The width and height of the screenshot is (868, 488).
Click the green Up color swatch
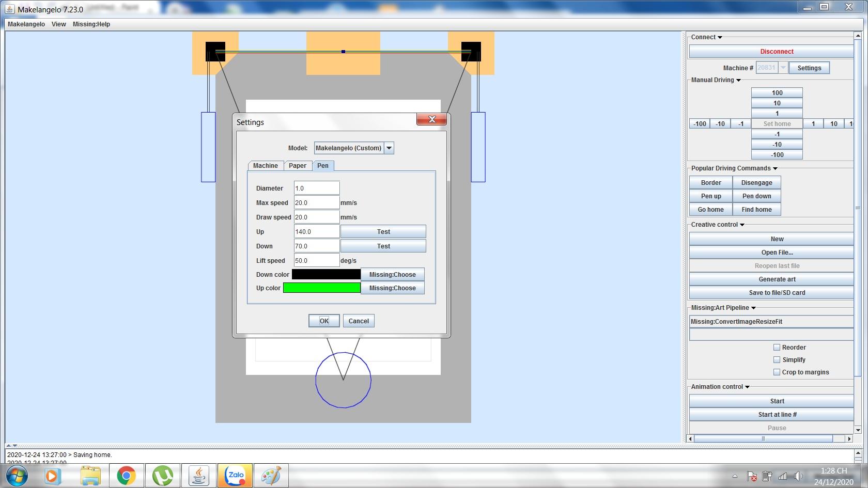pos(322,288)
